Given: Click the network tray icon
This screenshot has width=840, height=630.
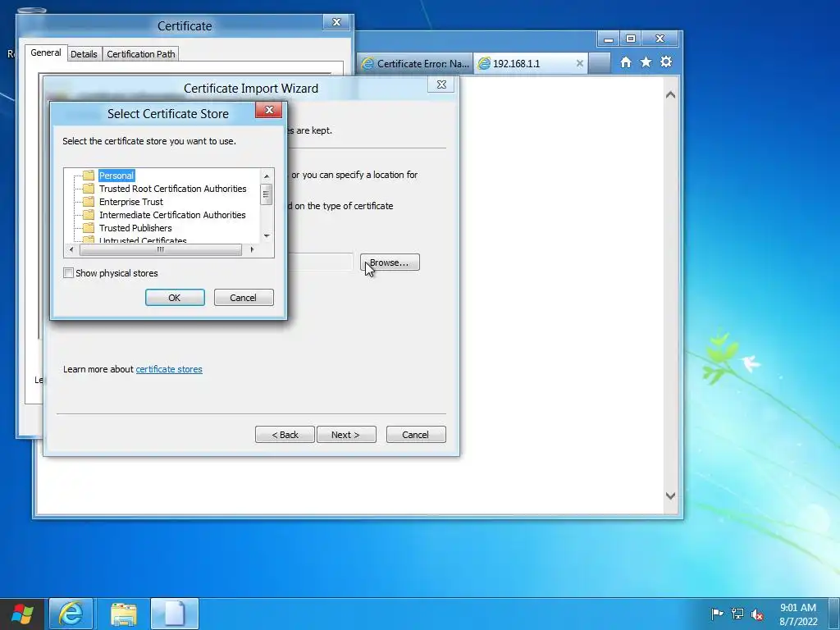Looking at the screenshot, I should click(x=737, y=614).
